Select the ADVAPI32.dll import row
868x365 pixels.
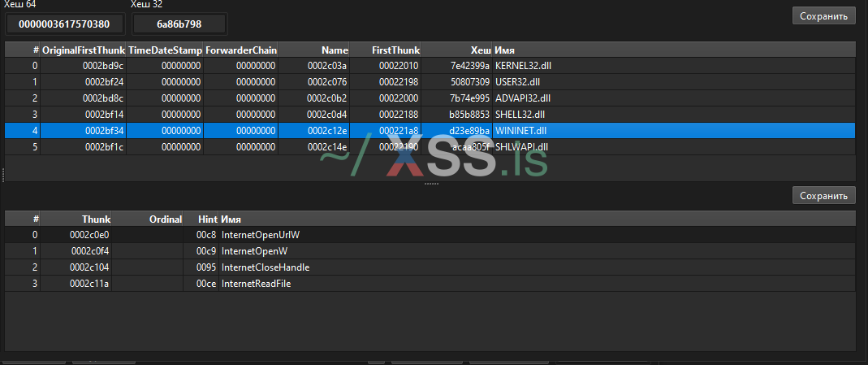point(430,98)
